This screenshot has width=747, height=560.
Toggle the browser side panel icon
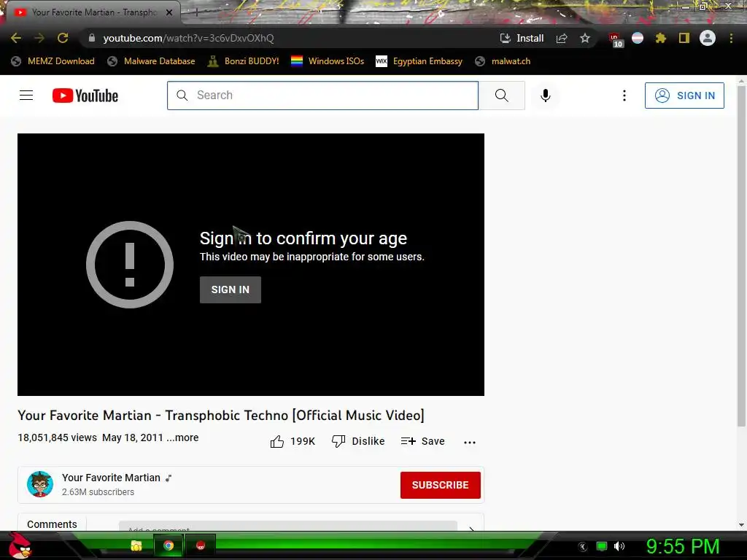pyautogui.click(x=684, y=38)
